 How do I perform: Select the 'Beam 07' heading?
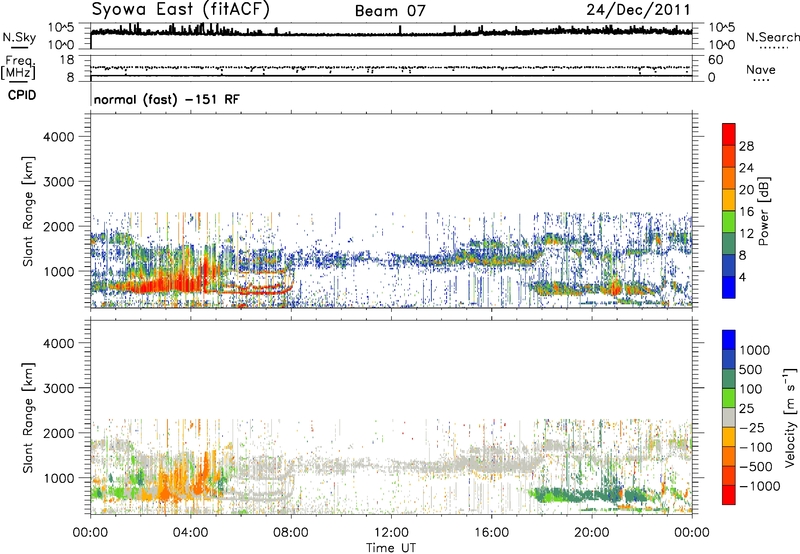390,11
